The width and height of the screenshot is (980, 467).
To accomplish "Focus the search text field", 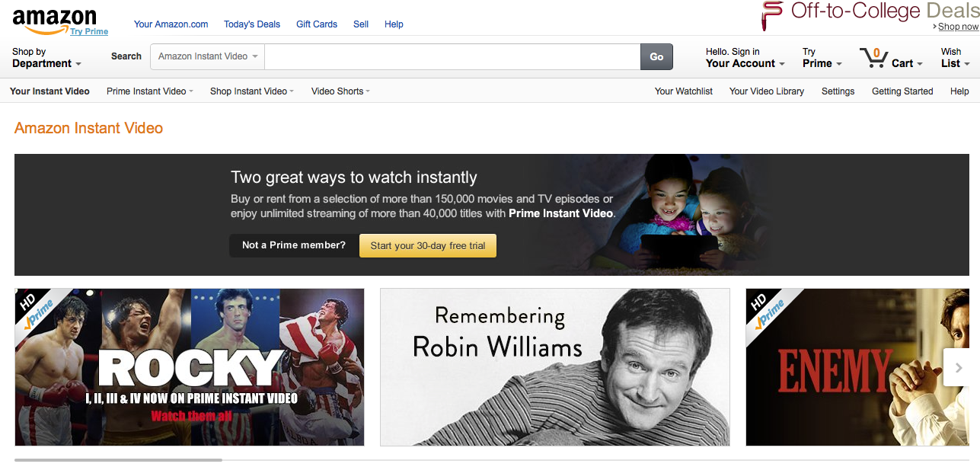I will click(x=452, y=56).
